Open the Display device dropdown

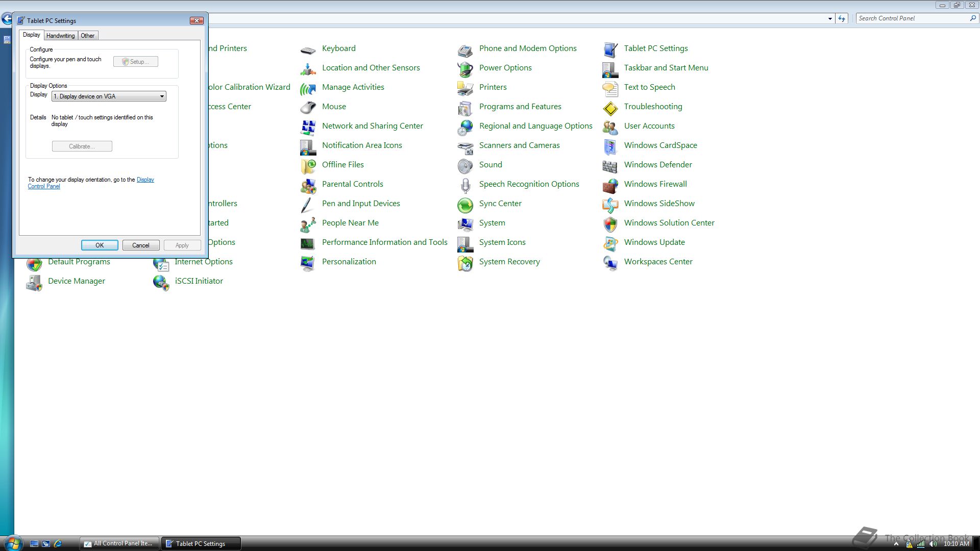point(109,96)
